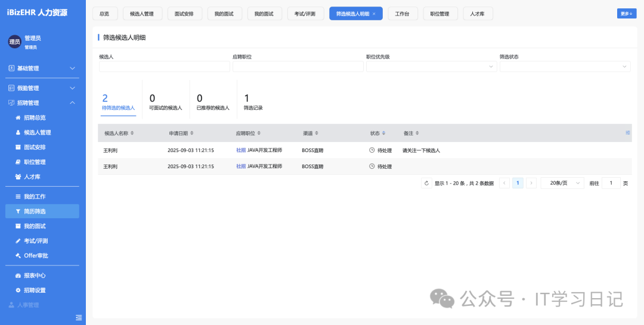Image resolution: width=644 pixels, height=325 pixels.
Task: Switch to the 候选人管理 top tab
Action: click(x=142, y=14)
